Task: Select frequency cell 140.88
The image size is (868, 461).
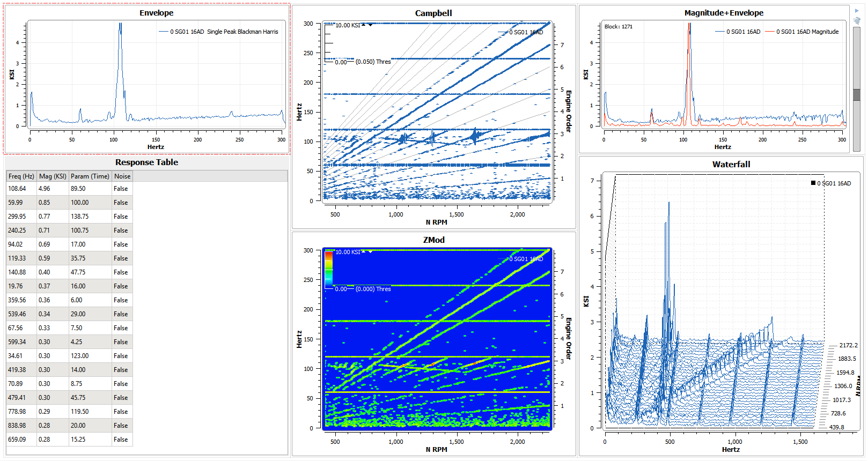Action: [21, 272]
